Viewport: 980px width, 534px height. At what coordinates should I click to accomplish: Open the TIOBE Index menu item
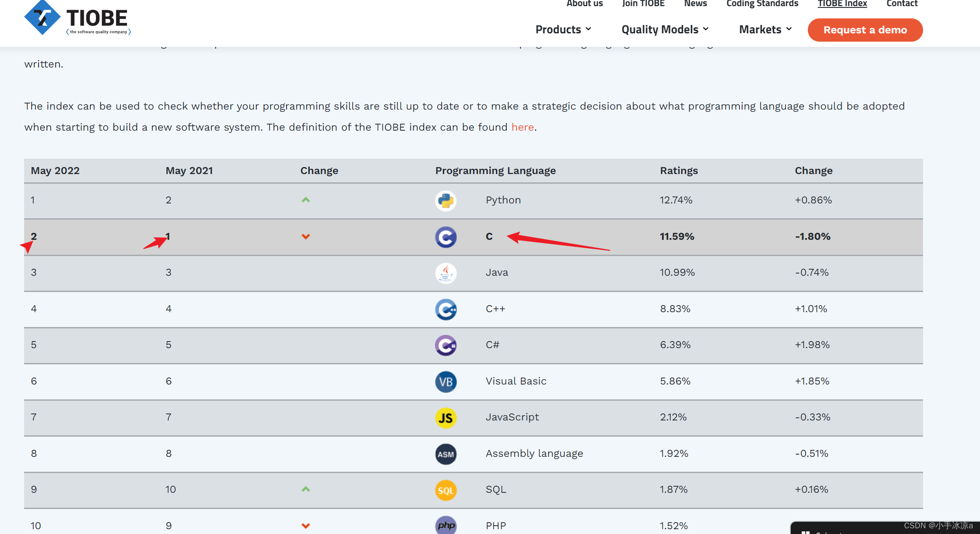[x=842, y=4]
